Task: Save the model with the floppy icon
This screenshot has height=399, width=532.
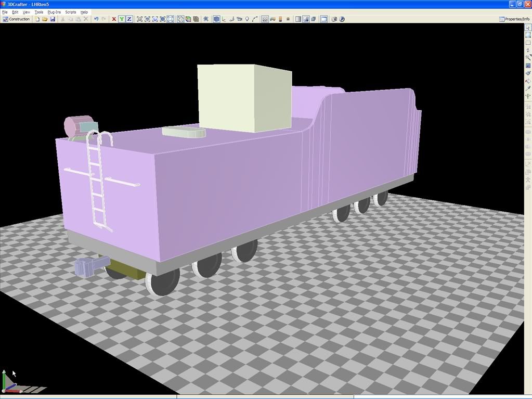Action: coord(53,19)
